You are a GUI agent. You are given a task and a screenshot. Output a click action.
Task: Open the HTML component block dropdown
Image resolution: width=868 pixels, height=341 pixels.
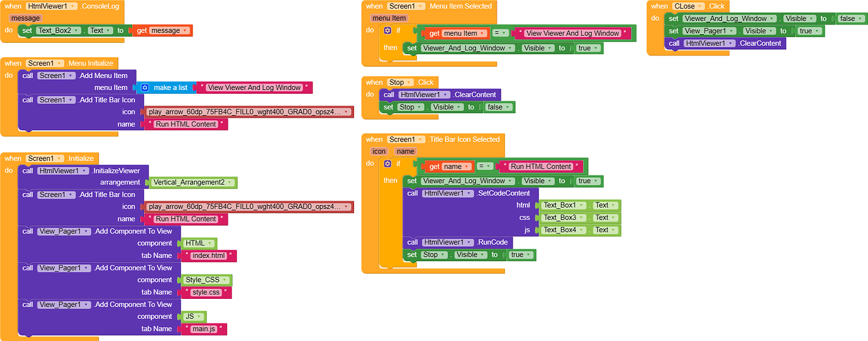pyautogui.click(x=199, y=243)
